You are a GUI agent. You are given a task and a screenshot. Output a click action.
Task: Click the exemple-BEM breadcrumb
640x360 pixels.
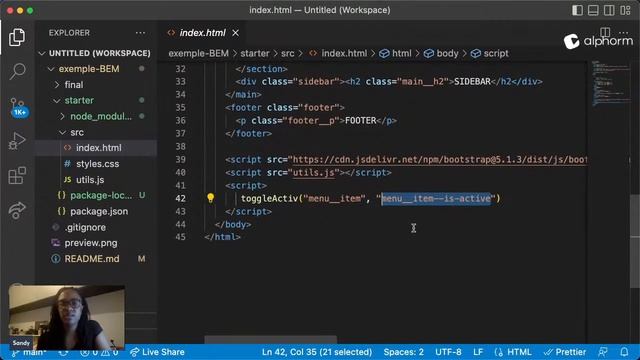(198, 53)
